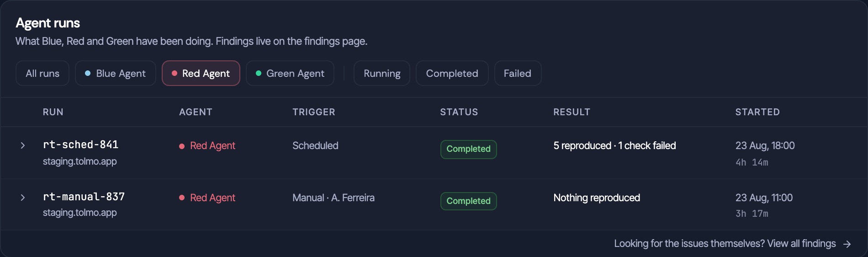Click Completed badge for rt-sched-841
Screen dimensions: 868x257
click(x=469, y=149)
